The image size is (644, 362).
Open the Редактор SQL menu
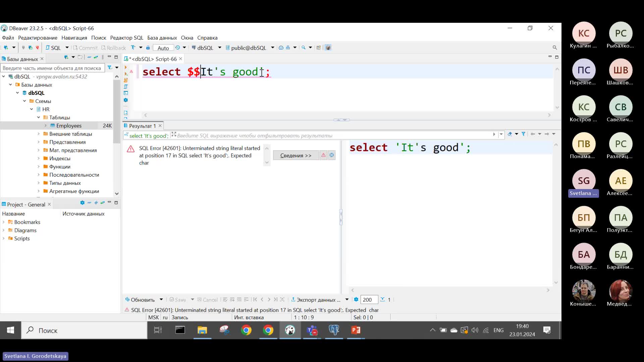(126, 38)
